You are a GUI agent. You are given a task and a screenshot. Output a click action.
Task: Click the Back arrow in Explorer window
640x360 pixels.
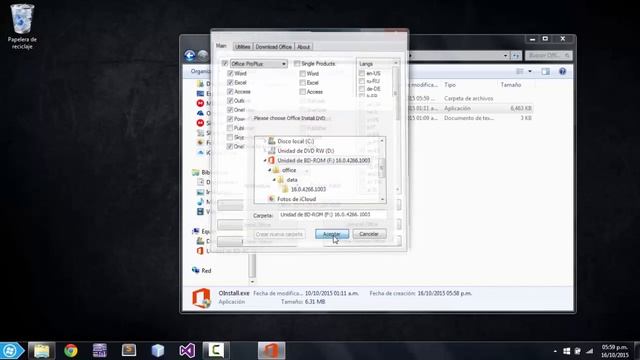coord(189,56)
